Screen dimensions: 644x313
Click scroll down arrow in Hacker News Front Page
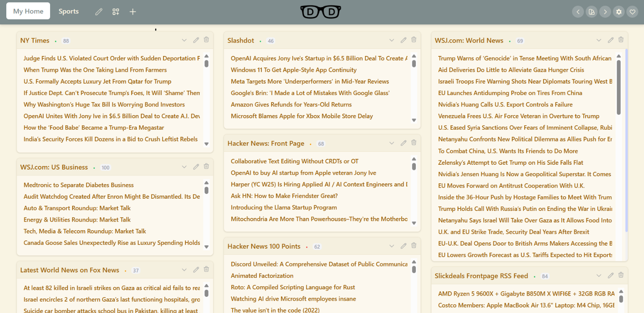(414, 223)
